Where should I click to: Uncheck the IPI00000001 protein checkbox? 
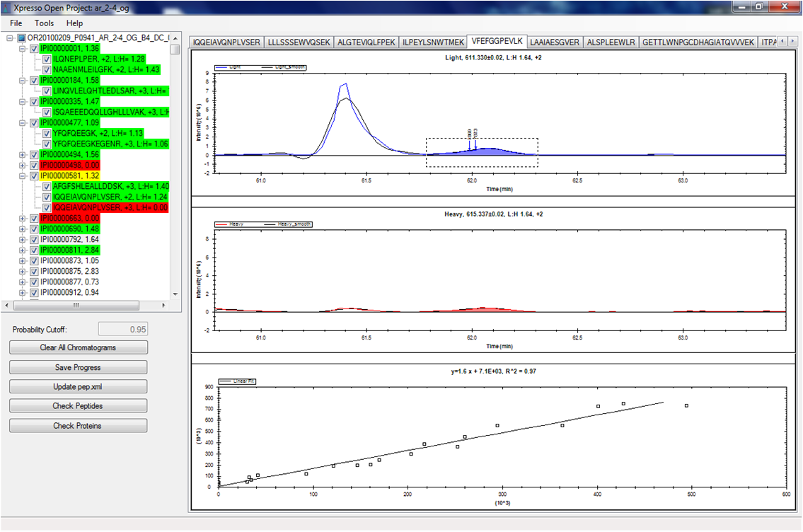(33, 49)
